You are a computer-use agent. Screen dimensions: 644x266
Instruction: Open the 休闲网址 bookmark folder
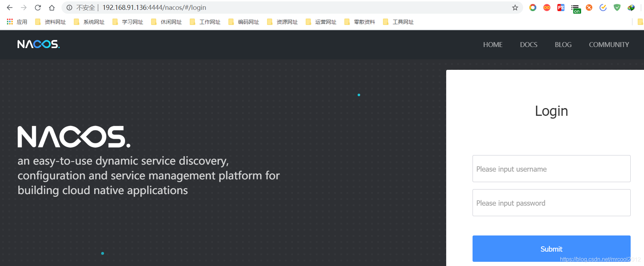point(167,22)
